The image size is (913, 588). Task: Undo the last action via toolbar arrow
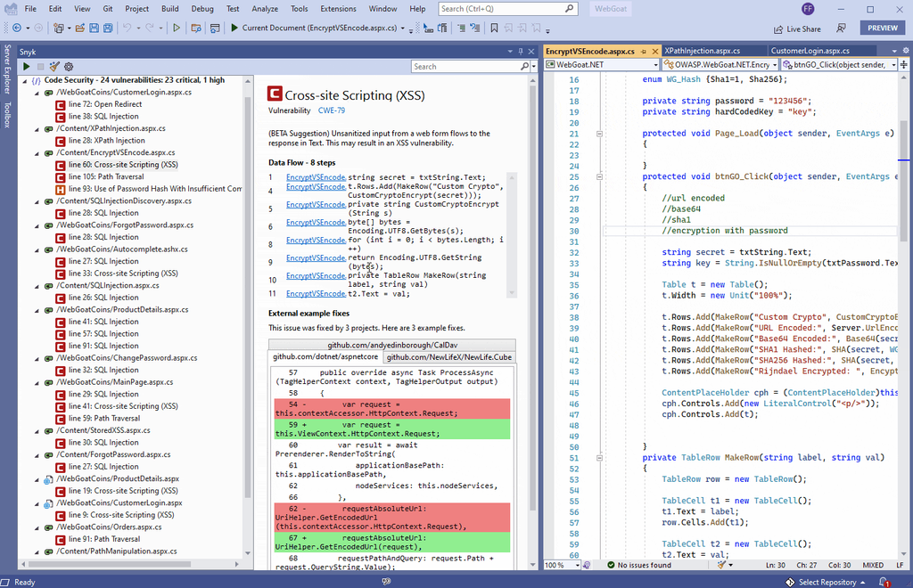point(127,28)
